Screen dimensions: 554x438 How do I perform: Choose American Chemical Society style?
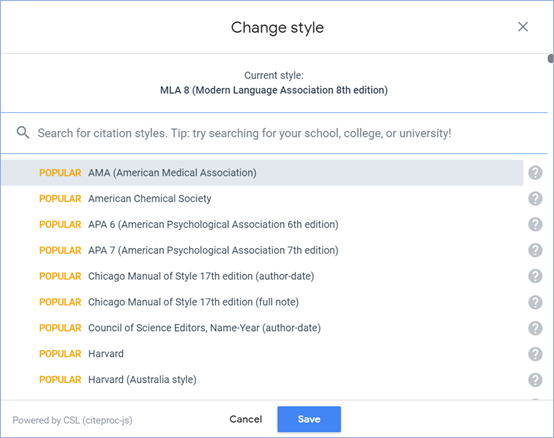(262, 199)
